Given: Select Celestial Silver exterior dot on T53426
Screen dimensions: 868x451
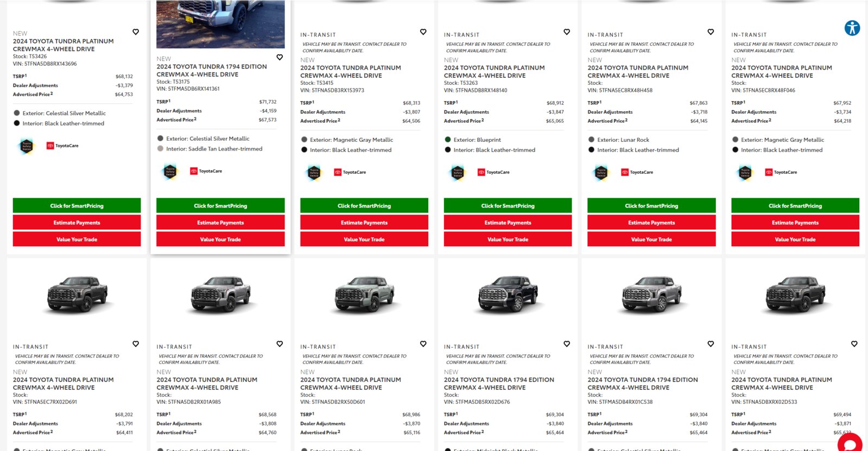Looking at the screenshot, I should click(16, 113).
